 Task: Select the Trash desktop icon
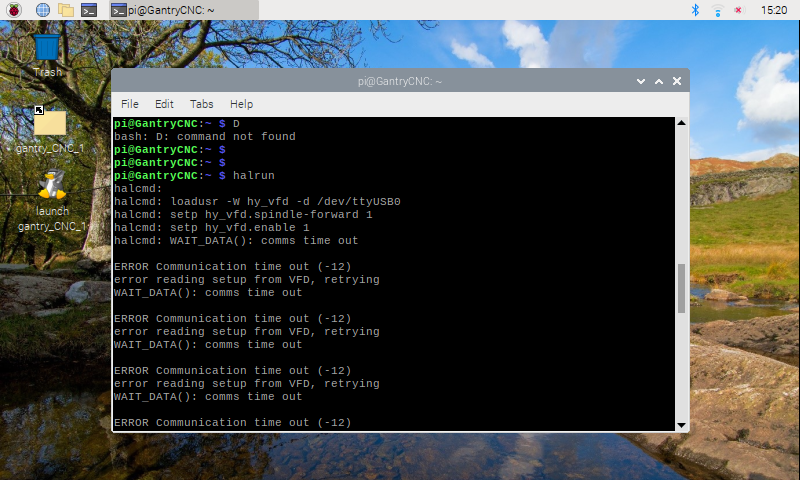coord(47,55)
